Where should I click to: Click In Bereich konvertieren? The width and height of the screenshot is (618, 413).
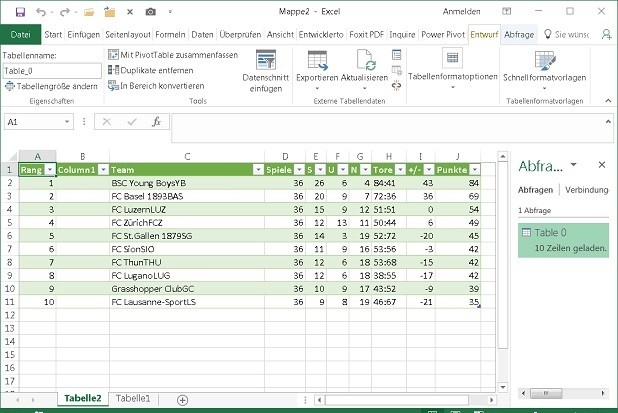pyautogui.click(x=156, y=86)
